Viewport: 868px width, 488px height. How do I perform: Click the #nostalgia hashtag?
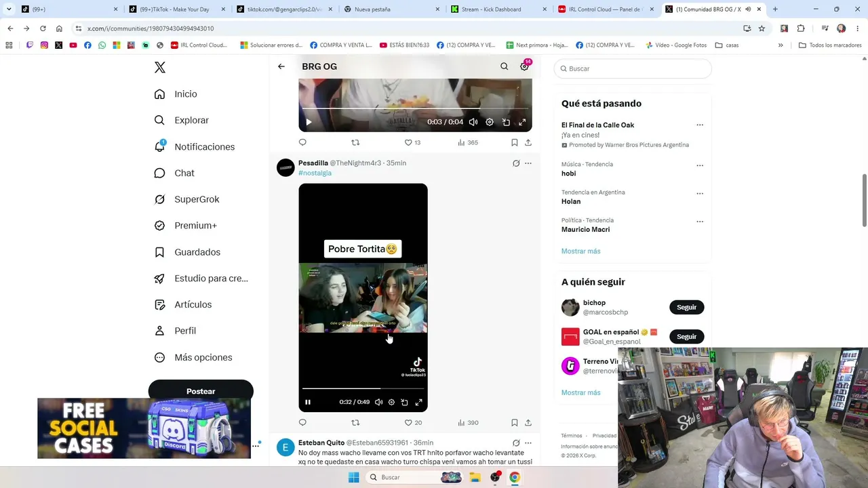click(315, 173)
